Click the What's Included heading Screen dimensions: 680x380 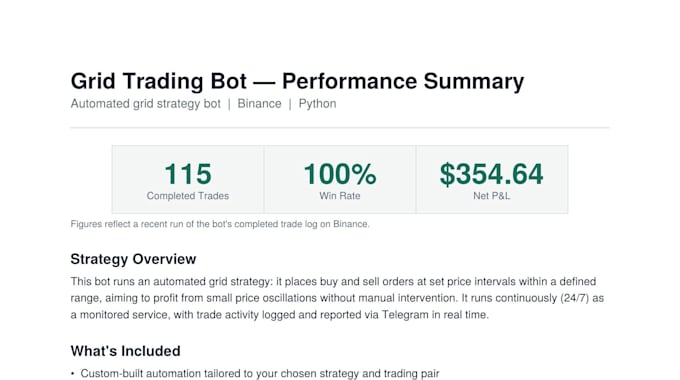point(125,351)
